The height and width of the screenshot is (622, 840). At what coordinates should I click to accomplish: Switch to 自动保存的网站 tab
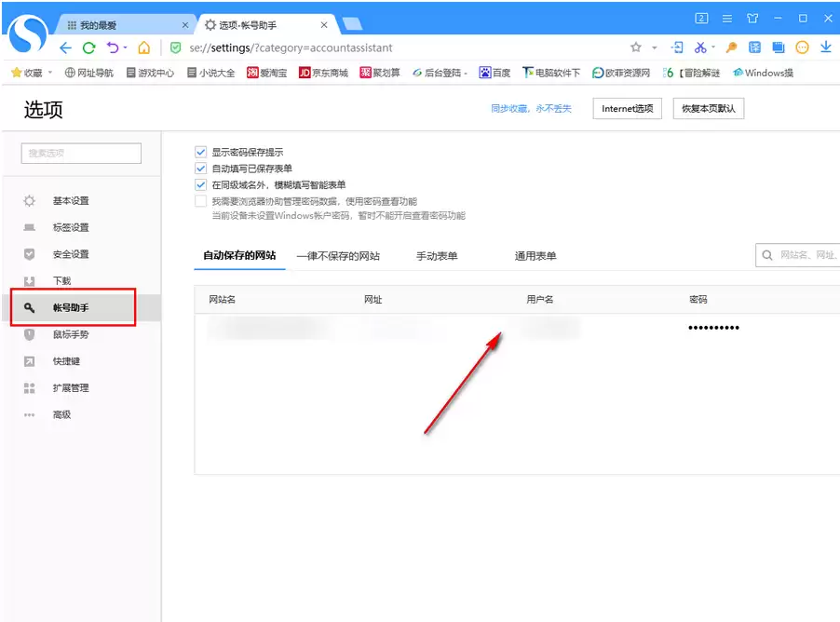[239, 255]
